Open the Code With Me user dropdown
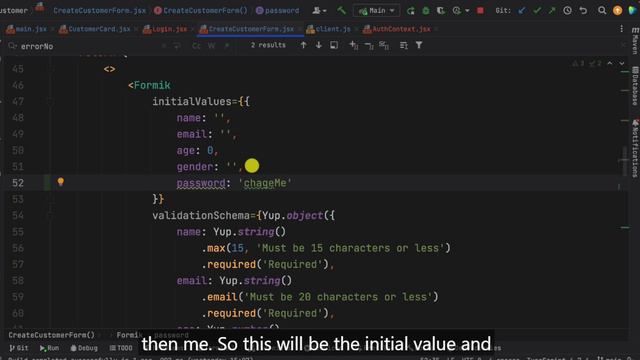The width and height of the screenshot is (640, 360). [319, 11]
